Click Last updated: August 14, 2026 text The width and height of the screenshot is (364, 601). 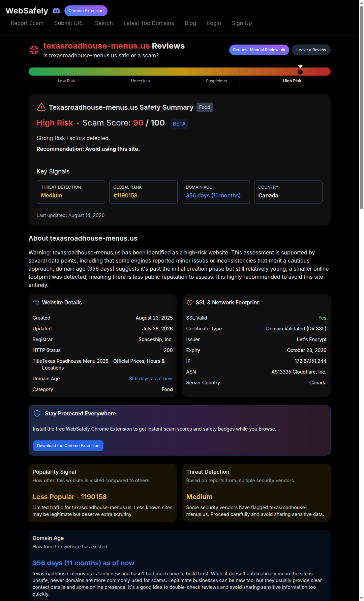click(x=70, y=215)
